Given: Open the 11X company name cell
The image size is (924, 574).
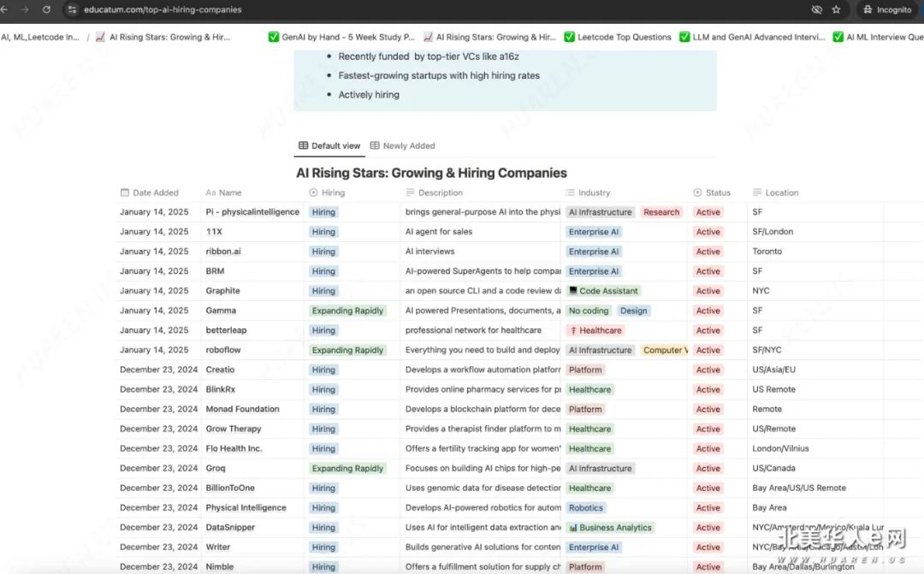Looking at the screenshot, I should [214, 232].
